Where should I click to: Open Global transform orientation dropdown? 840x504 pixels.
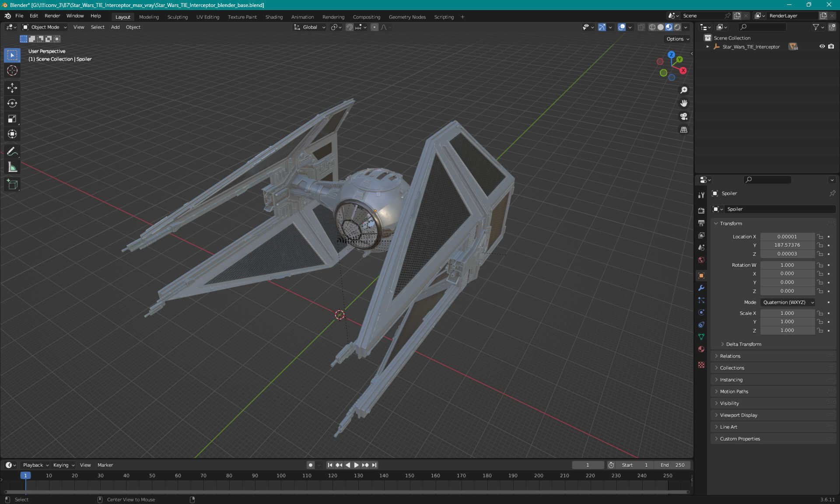tap(310, 27)
